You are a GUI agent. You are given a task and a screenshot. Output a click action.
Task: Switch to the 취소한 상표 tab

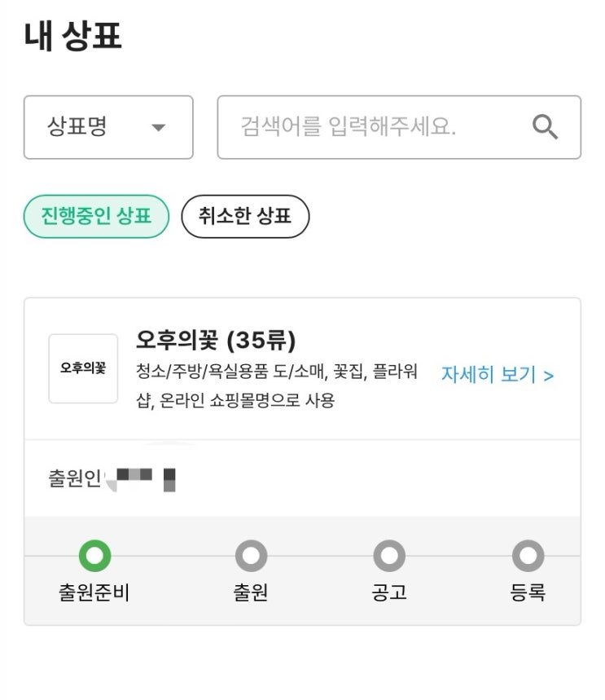point(245,217)
